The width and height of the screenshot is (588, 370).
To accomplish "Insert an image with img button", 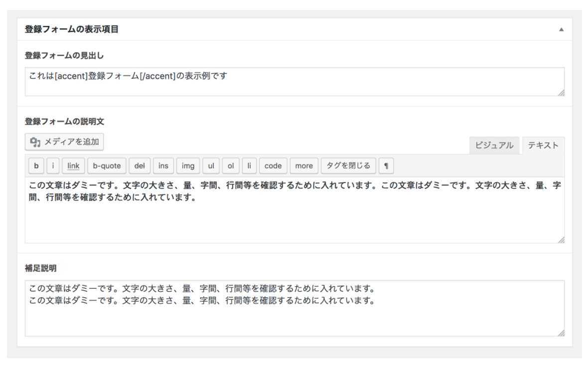I will tap(188, 166).
